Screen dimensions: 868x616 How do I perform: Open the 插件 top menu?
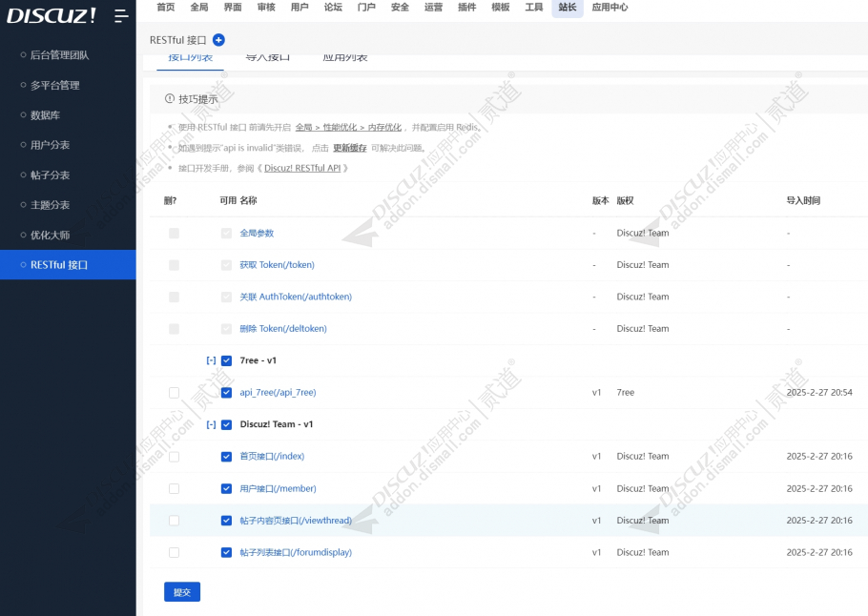click(466, 8)
